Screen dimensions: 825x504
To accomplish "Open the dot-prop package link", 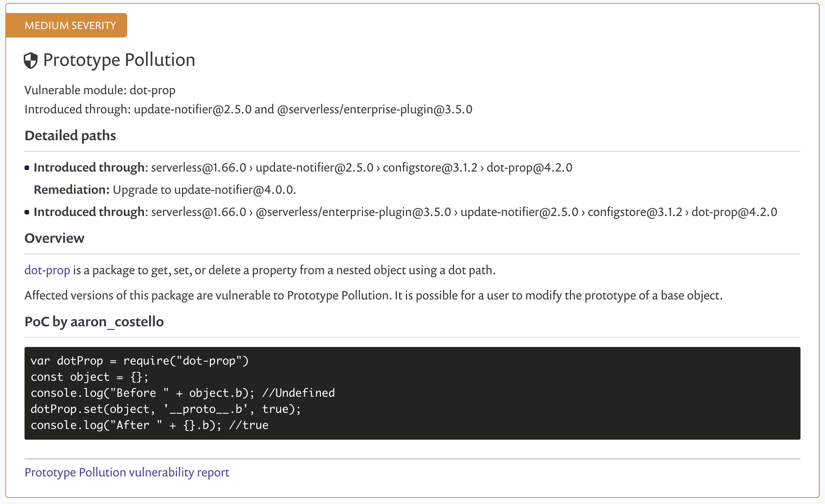I will pos(47,270).
